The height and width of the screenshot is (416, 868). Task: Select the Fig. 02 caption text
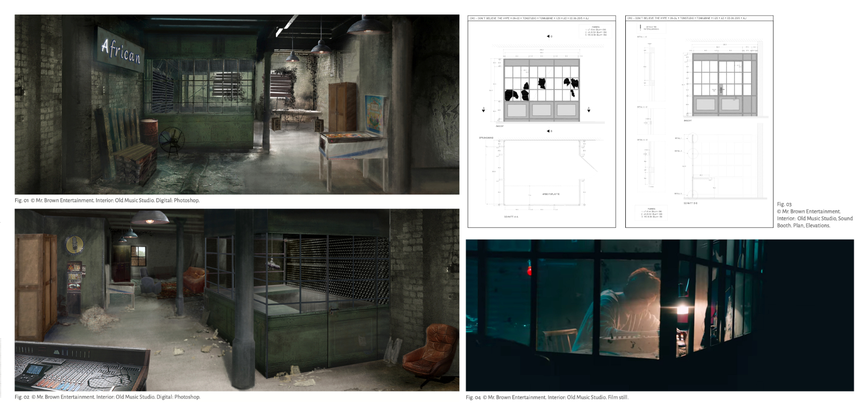coord(107,397)
